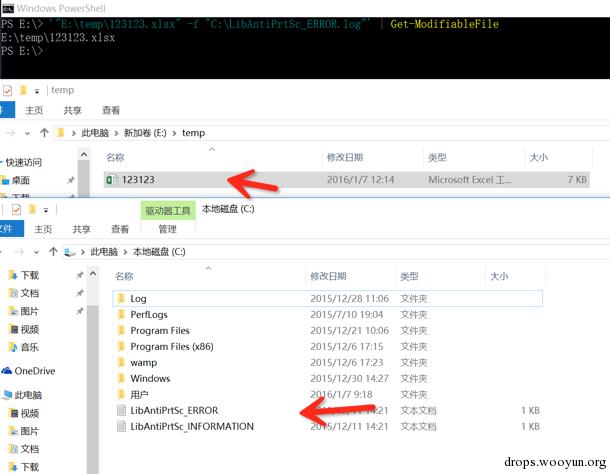Open recent locations dropdown in temp window
The width and height of the screenshot is (610, 474).
click(27, 133)
